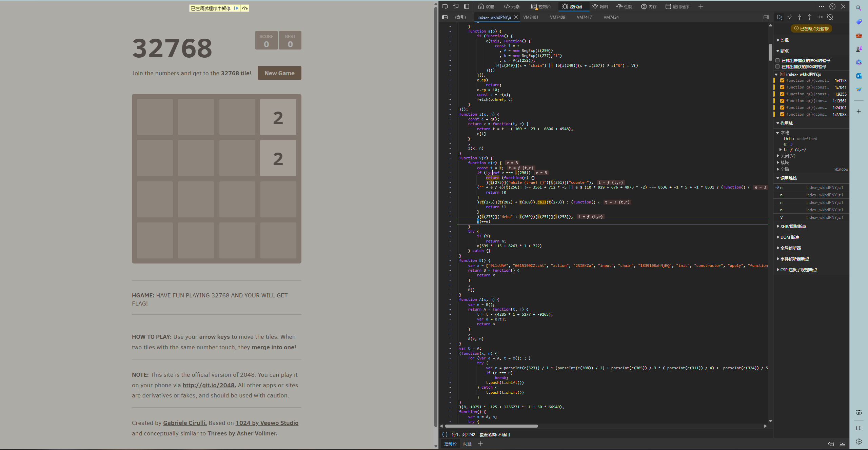868x450 pixels.
Task: Uncheck breakpoint at 1:13561
Action: [x=782, y=101]
